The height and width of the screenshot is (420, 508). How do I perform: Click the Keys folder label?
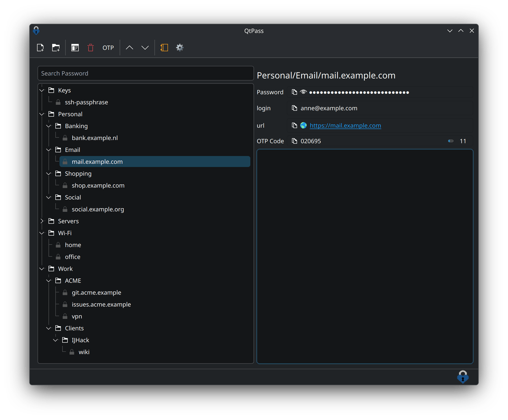(x=64, y=90)
